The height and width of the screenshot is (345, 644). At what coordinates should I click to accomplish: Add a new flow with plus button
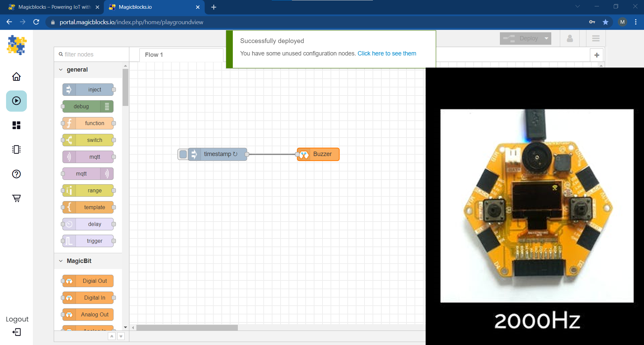coord(597,55)
